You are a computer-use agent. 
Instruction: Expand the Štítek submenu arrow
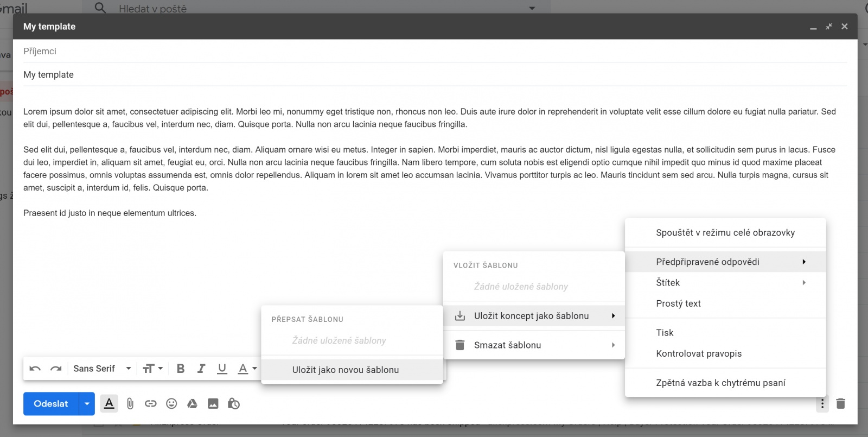[x=804, y=283]
